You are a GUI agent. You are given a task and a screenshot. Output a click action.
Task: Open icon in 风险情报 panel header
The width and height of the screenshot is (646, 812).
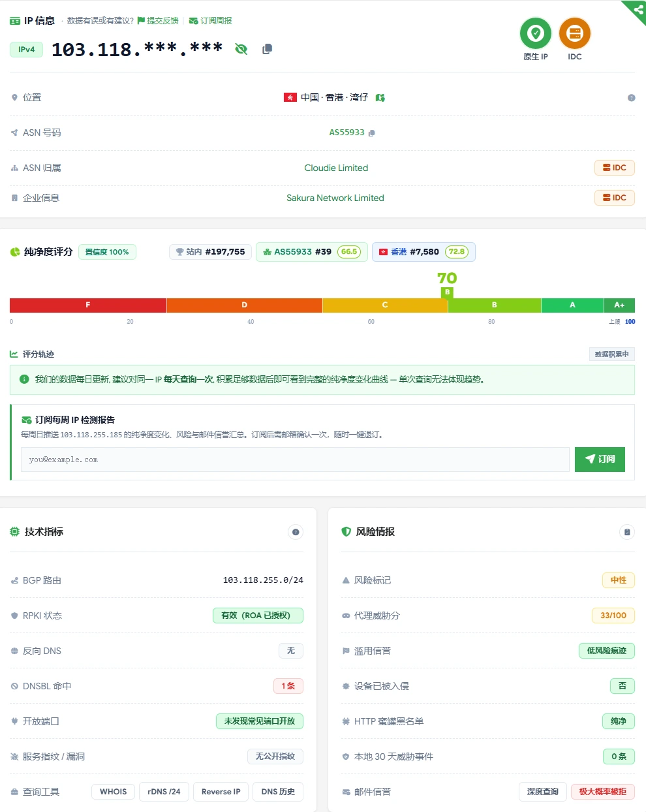pyautogui.click(x=627, y=532)
